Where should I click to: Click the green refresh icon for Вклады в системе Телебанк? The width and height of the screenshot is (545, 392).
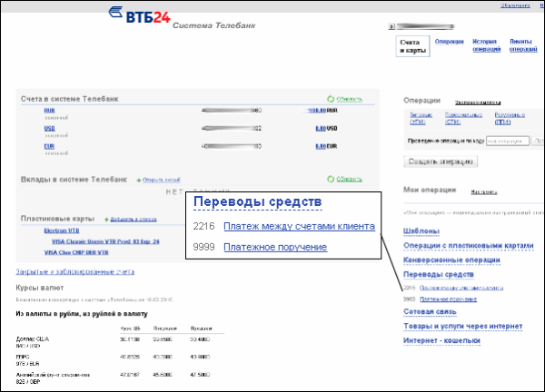tap(331, 179)
